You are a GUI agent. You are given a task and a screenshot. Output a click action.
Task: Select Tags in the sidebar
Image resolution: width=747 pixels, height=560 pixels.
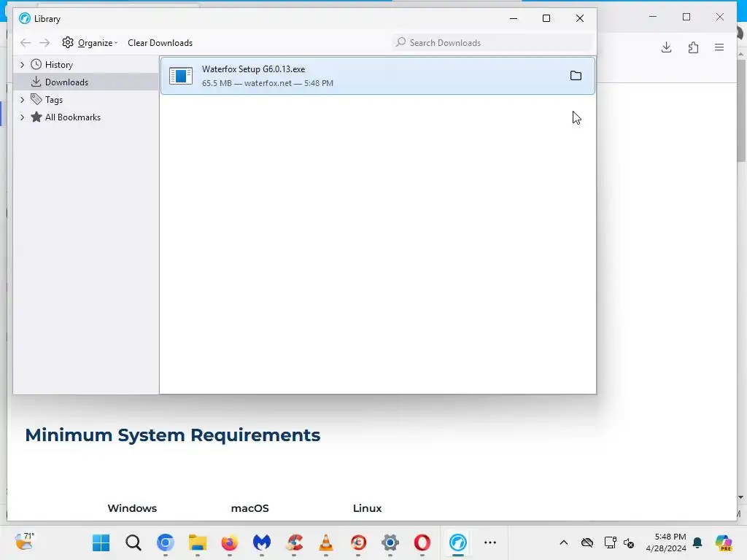coord(54,99)
